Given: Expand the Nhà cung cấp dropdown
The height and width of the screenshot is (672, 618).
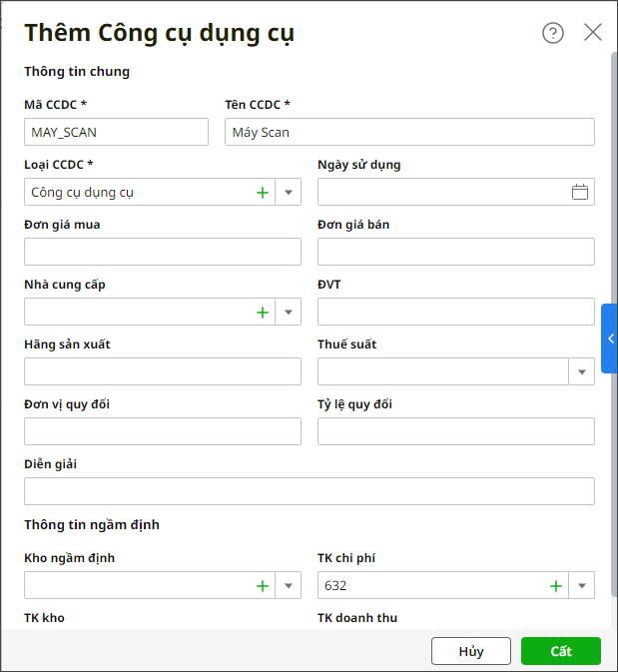Looking at the screenshot, I should [288, 313].
